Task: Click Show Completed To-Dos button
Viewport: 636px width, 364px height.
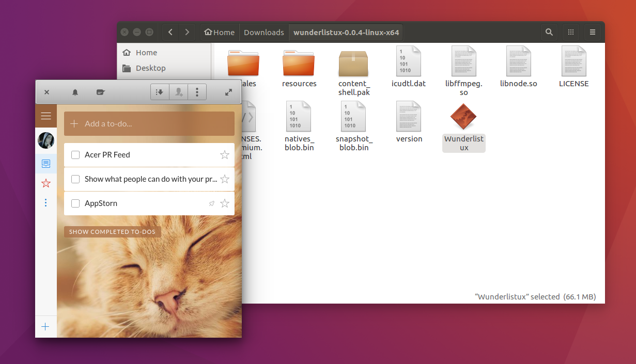Action: 113,232
